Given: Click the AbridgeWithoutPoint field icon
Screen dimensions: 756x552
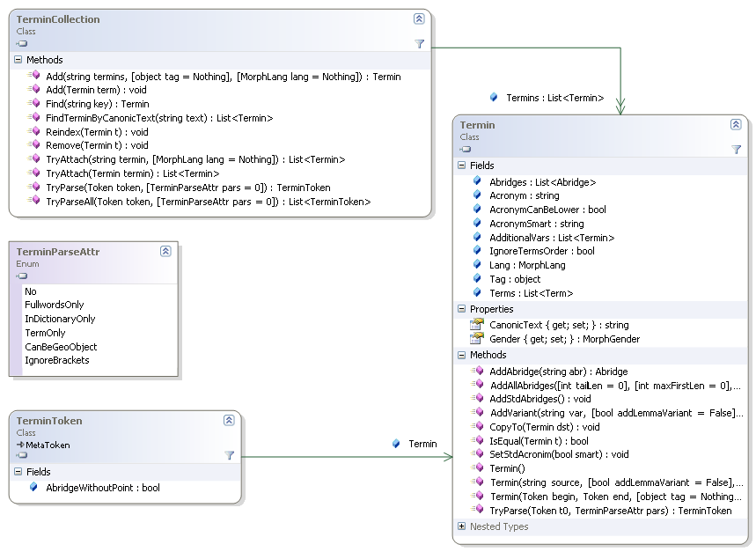Looking at the screenshot, I should [x=33, y=487].
